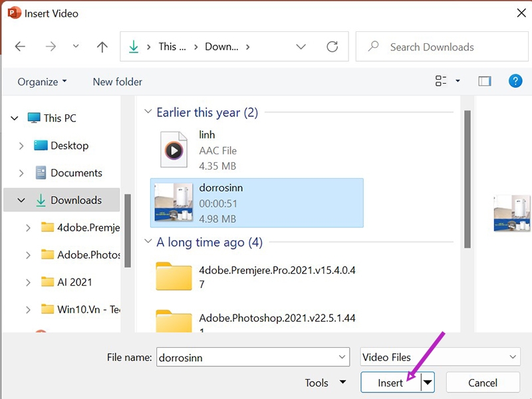Collapse 'A long time ago' group
The width and height of the screenshot is (532, 399).
148,241
